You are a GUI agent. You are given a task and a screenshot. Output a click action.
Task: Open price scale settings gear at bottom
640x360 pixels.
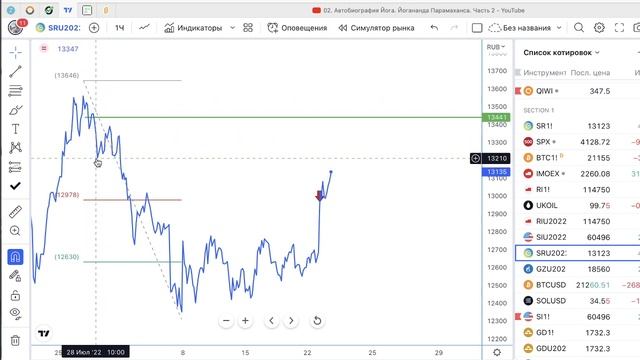pyautogui.click(x=497, y=352)
